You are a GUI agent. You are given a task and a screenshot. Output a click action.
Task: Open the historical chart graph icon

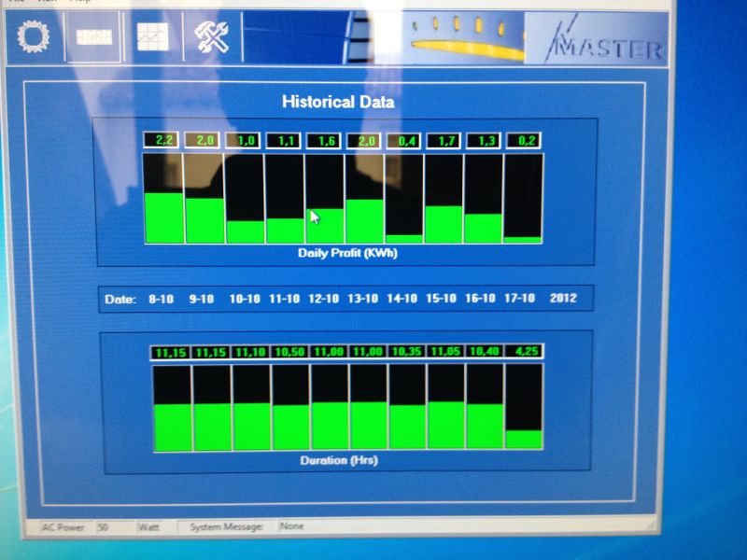[x=152, y=37]
